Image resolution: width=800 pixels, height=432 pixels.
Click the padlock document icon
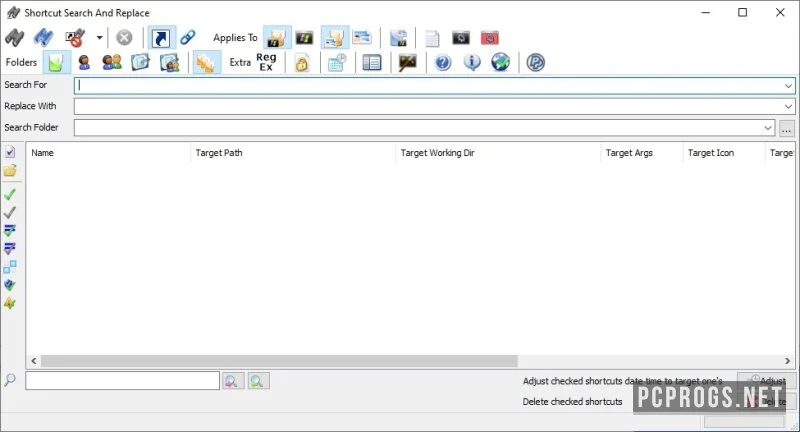[x=302, y=63]
